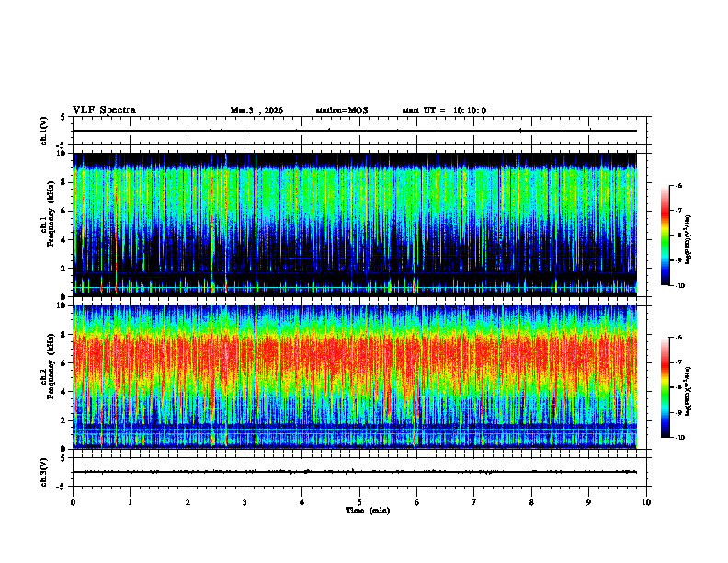Click the '-8' label on ch.2 color bar
Screen dimensions: 728x563
pos(678,387)
